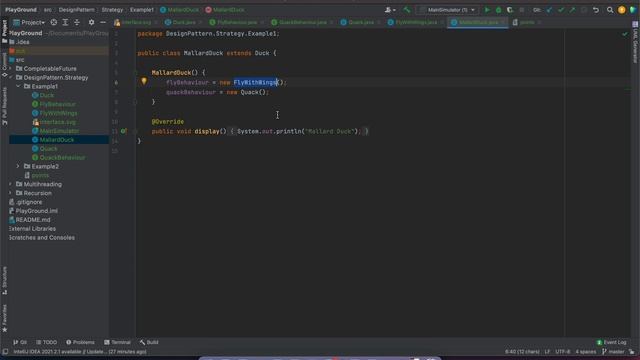Git update project blue arrow icon
Viewport: 640px width, 360px height.
click(549, 10)
